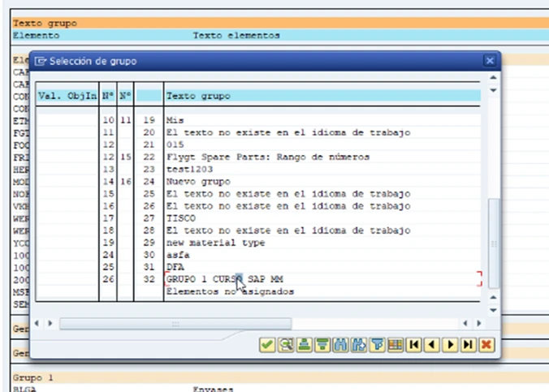
Task: Jump to the last page
Action: [469, 345]
